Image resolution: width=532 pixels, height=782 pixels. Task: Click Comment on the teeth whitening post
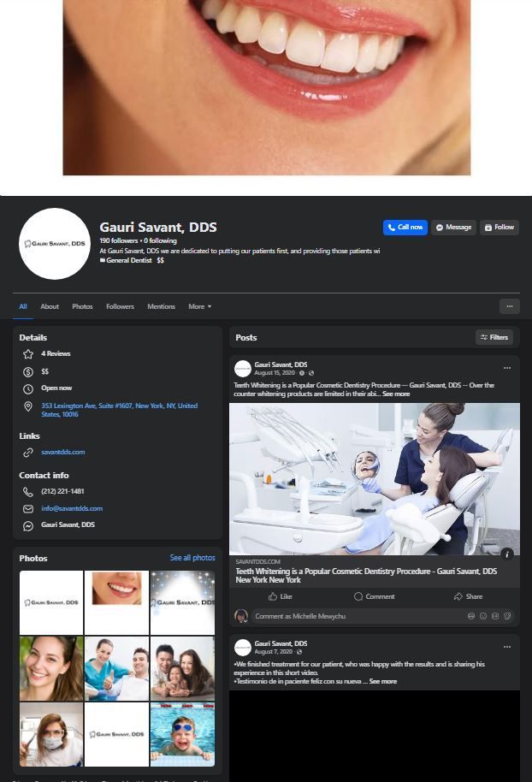(x=375, y=596)
